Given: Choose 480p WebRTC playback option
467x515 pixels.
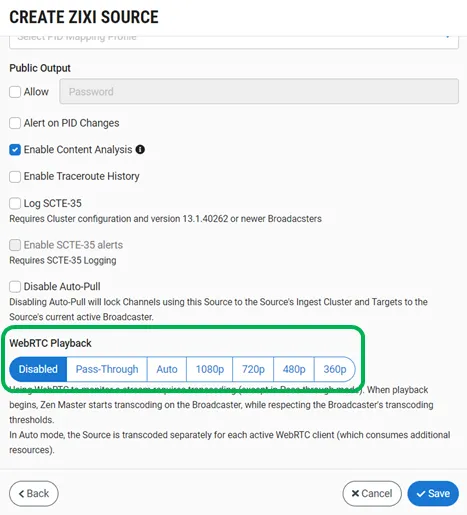Looking at the screenshot, I should tap(294, 369).
